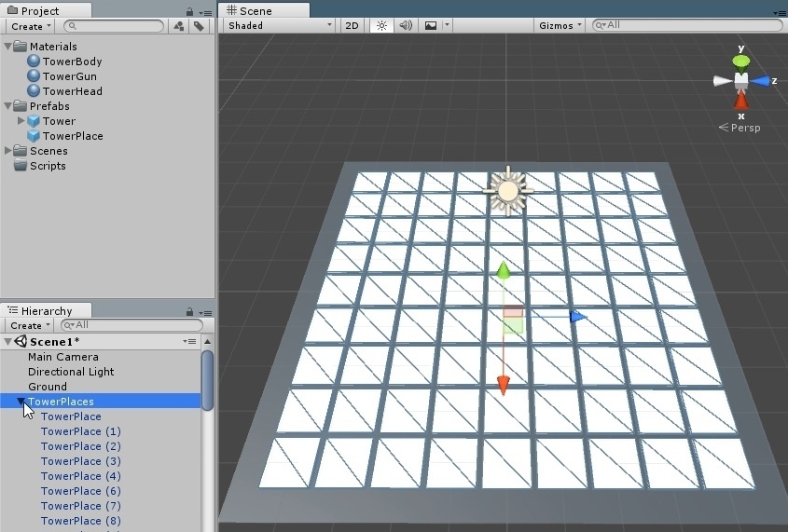
Task: Click the Materials folder icon
Action: [x=21, y=47]
